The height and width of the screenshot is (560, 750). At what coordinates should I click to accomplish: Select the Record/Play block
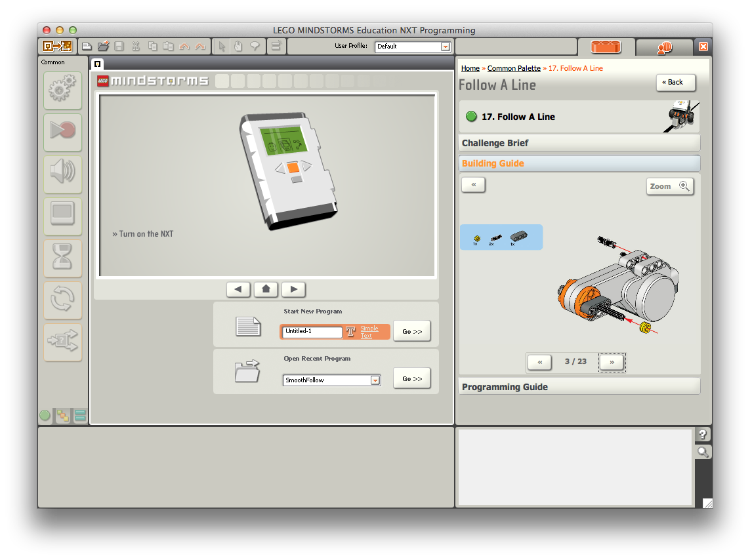[62, 132]
